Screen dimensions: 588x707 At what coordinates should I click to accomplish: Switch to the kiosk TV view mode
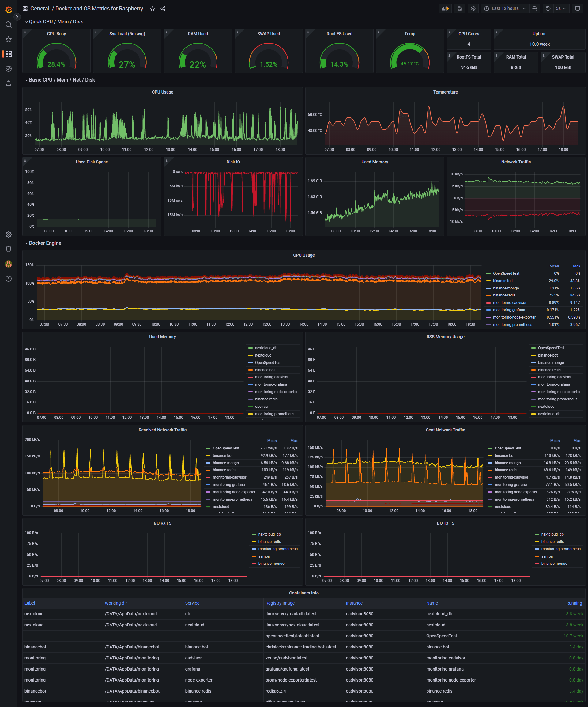[577, 8]
